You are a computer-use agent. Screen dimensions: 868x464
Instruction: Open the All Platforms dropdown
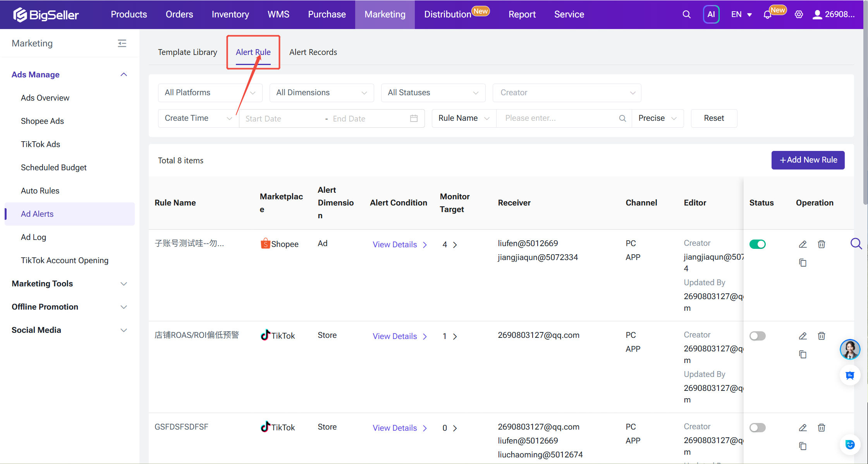(210, 93)
